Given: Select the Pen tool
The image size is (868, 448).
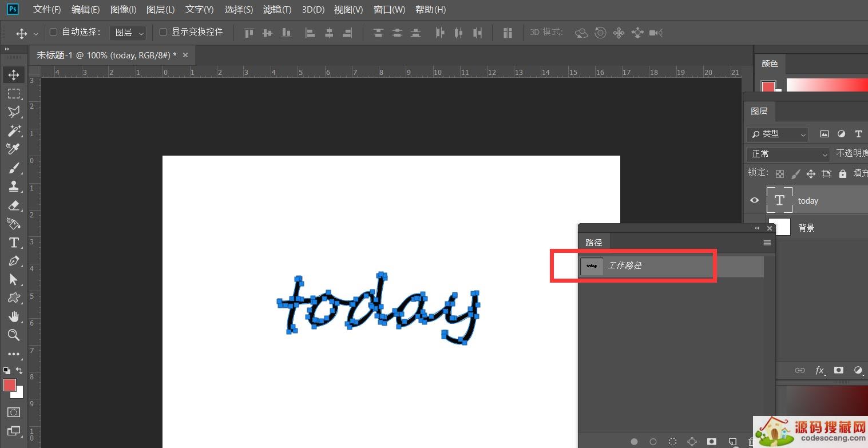Looking at the screenshot, I should coord(14,261).
